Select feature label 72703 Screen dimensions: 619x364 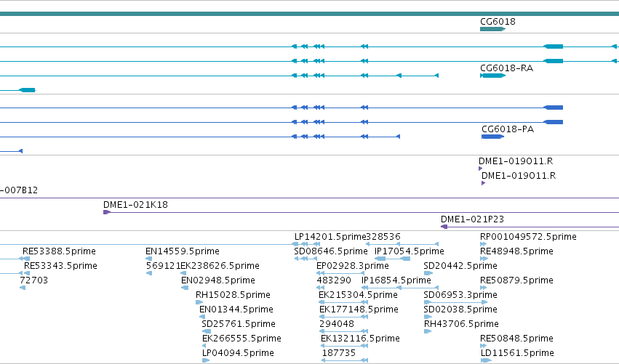(x=34, y=280)
